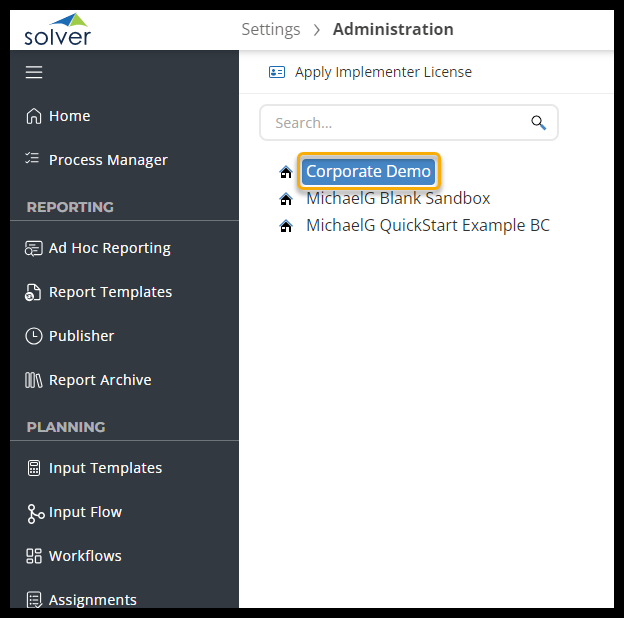Click the Solver logo

(57, 30)
